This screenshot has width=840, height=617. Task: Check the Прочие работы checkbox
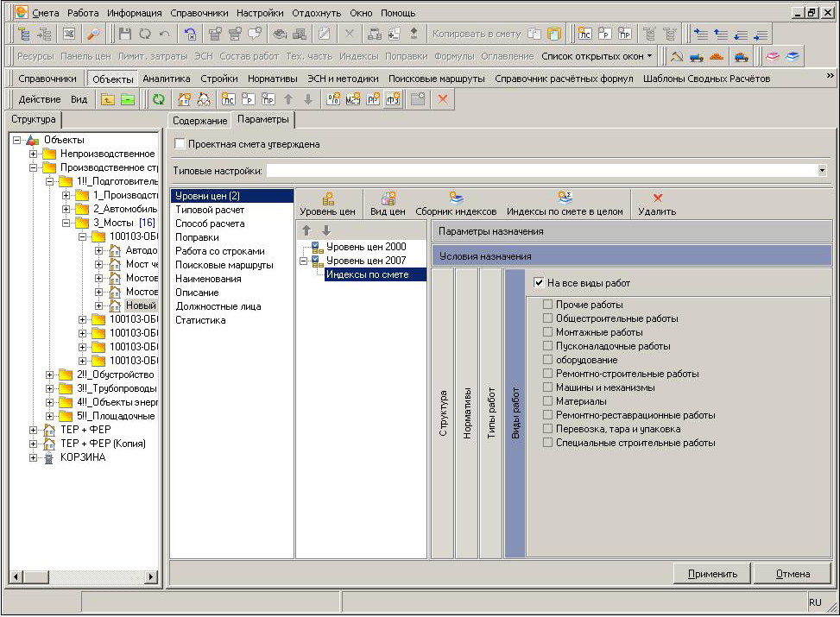pos(547,305)
